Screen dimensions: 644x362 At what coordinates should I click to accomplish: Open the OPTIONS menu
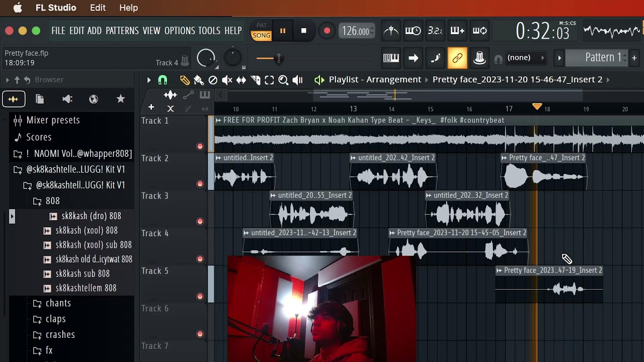click(x=180, y=31)
